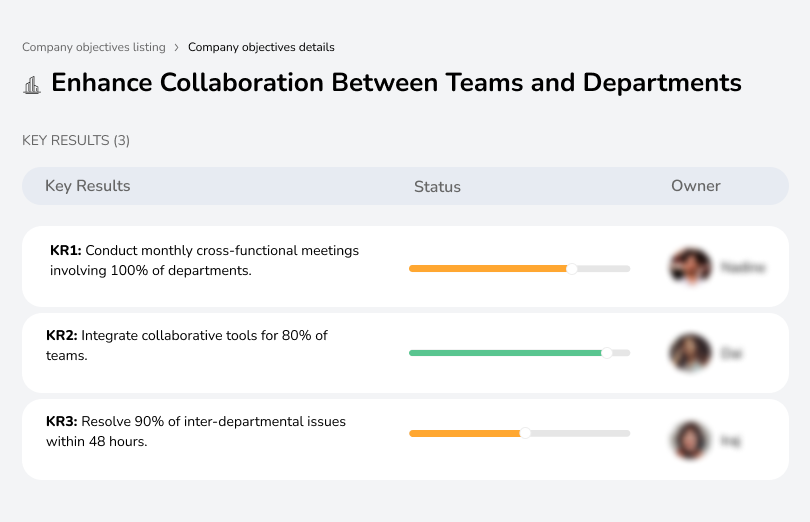Click the blurred owner name in KR1 row
Viewport: 810px width, 522px height.
(743, 267)
